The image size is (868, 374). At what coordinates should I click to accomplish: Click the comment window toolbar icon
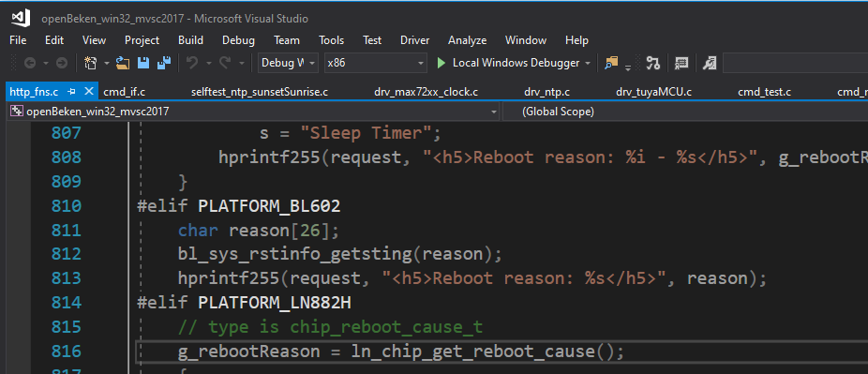click(681, 63)
